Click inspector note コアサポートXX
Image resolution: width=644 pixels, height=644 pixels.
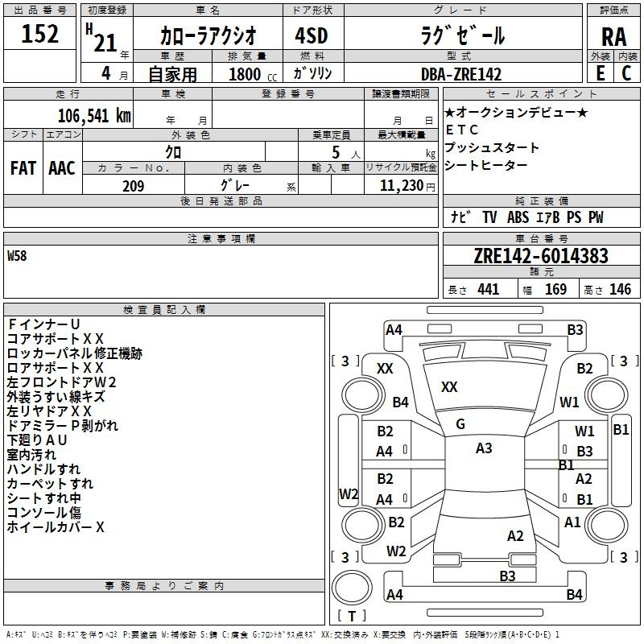coord(56,339)
